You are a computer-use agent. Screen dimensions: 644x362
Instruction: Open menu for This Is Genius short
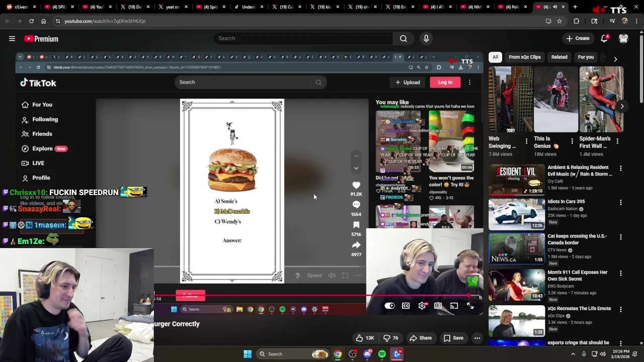click(572, 141)
